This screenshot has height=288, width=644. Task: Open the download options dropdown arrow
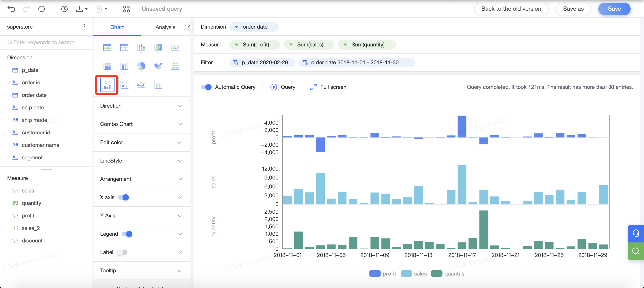coord(86,9)
